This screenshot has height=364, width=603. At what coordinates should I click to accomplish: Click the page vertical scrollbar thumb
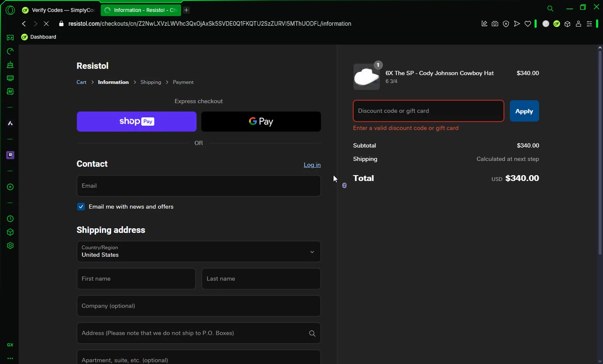tap(600, 152)
